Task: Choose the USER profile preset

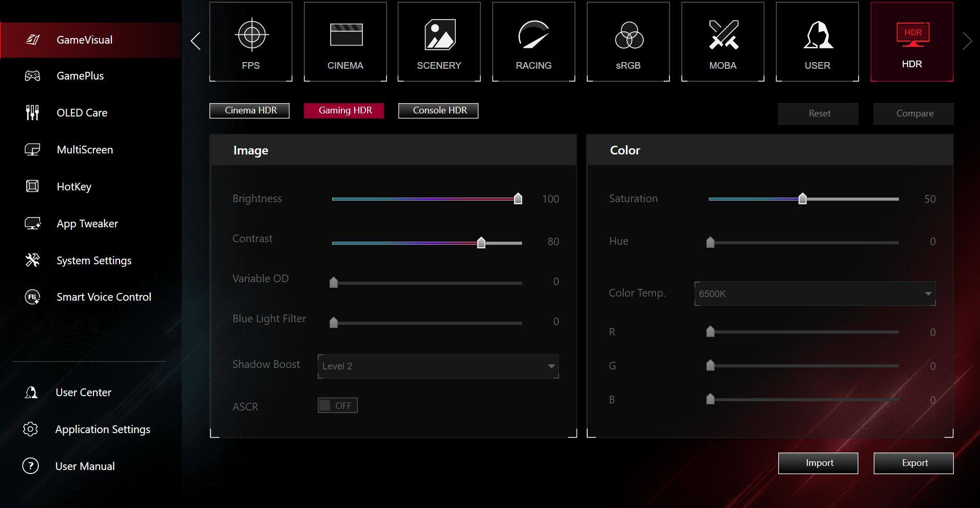Action: (817, 42)
